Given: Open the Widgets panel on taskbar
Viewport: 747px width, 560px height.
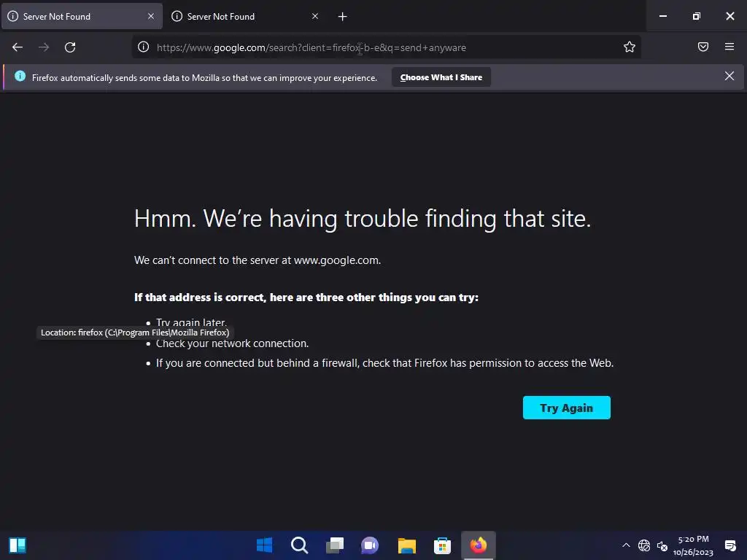Looking at the screenshot, I should click(18, 545).
